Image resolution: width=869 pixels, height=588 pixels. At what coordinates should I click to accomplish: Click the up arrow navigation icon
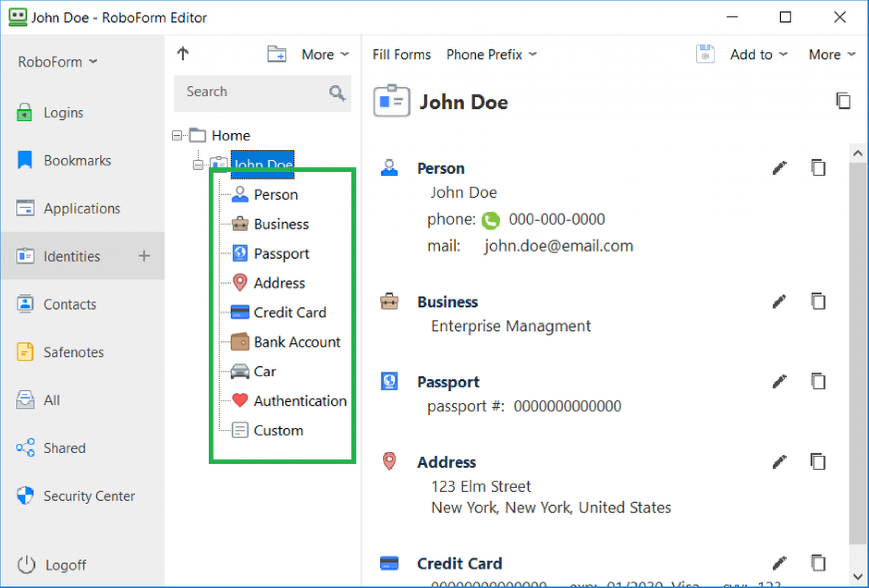pyautogui.click(x=183, y=54)
